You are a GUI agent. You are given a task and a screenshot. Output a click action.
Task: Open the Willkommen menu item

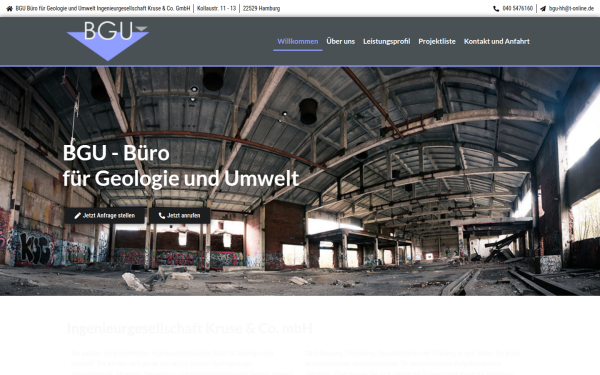point(298,41)
